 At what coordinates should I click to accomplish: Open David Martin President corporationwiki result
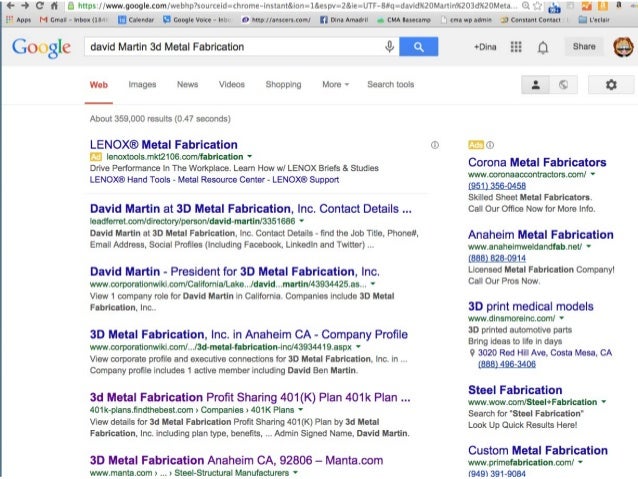click(x=234, y=271)
